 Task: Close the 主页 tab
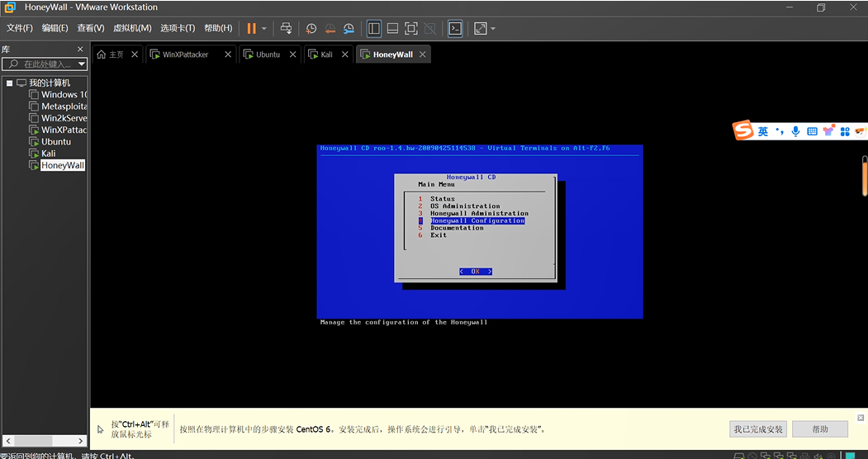click(135, 54)
